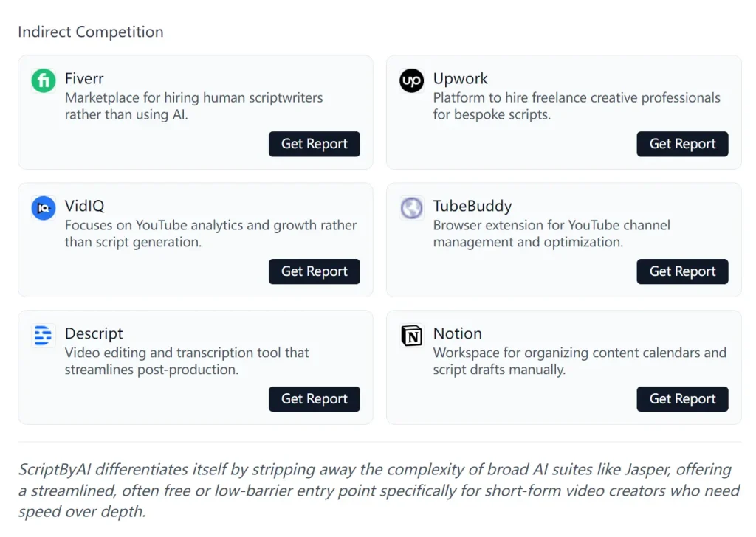Select the Upwork competitor name

point(460,78)
